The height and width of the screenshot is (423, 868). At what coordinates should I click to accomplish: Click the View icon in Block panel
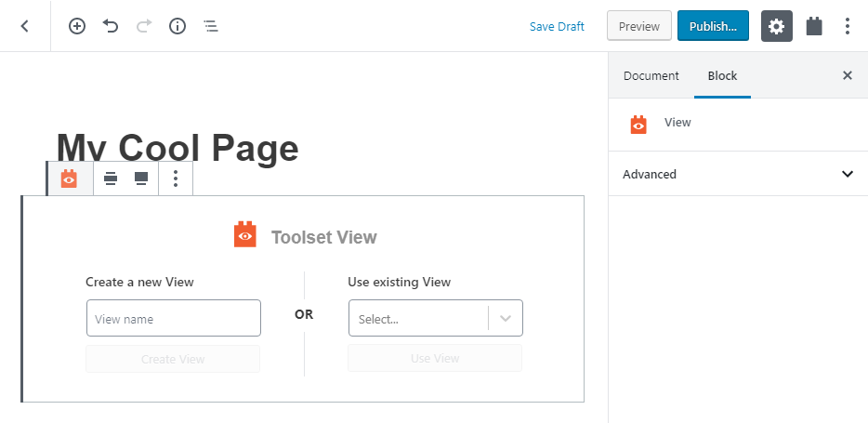(x=638, y=125)
